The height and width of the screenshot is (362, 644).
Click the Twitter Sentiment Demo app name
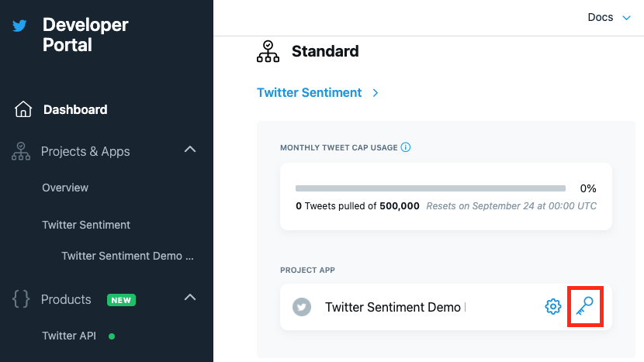point(393,307)
